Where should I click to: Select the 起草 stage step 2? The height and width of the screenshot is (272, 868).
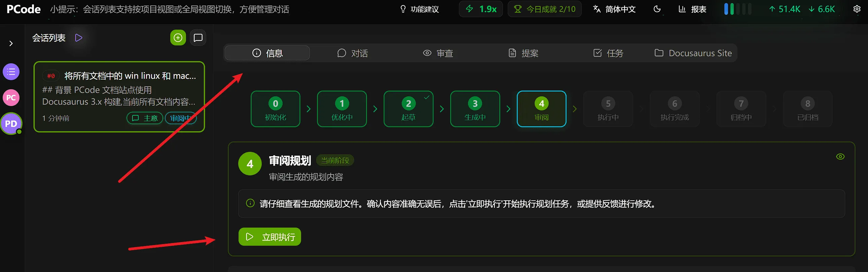pos(408,109)
